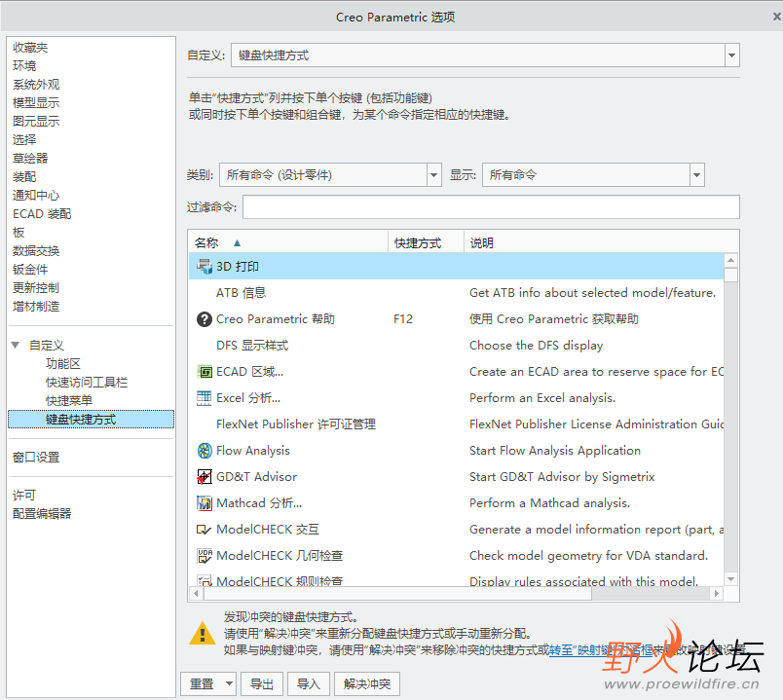Click the Mathcad 分析 icon

(205, 503)
